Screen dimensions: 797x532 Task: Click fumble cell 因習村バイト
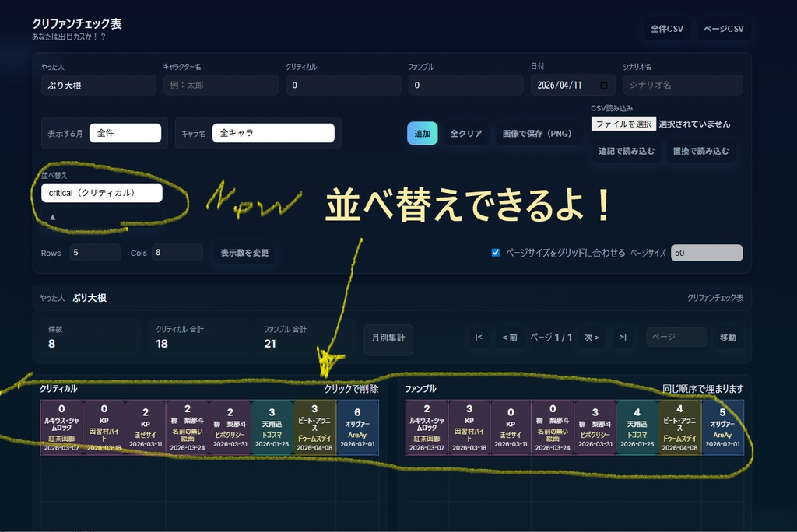pyautogui.click(x=469, y=427)
